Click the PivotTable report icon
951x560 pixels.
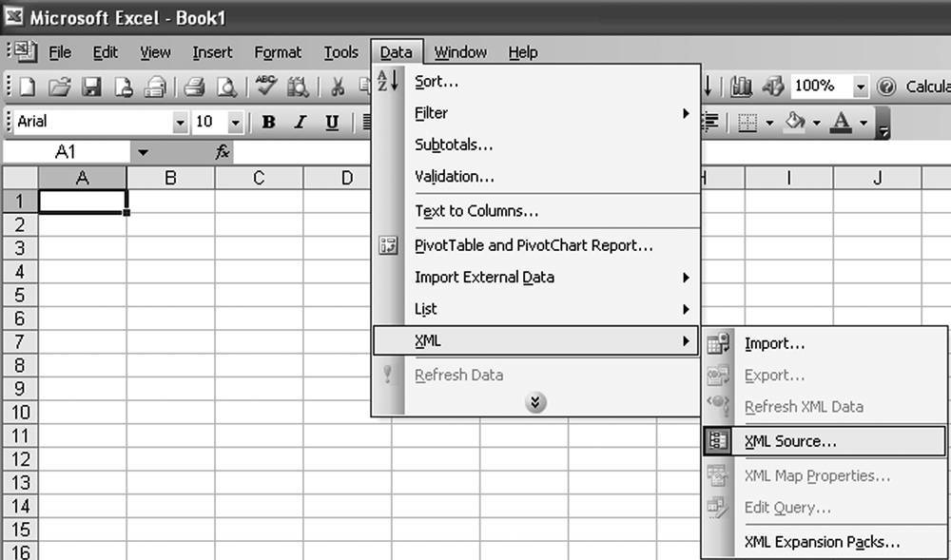388,245
